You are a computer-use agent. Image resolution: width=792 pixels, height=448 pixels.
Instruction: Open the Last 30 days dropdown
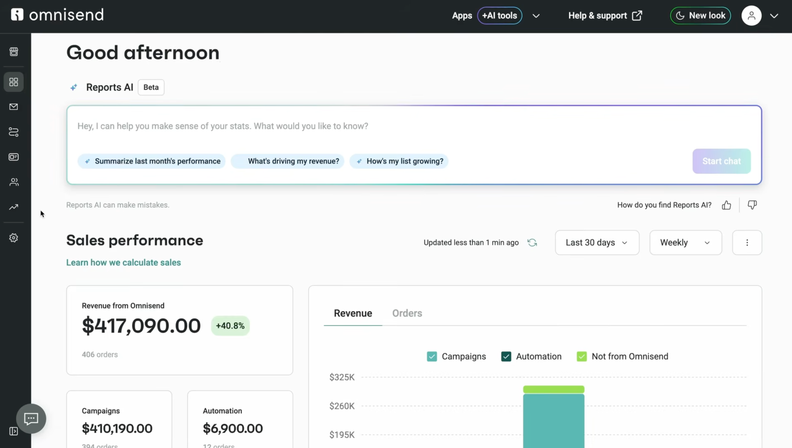(597, 242)
